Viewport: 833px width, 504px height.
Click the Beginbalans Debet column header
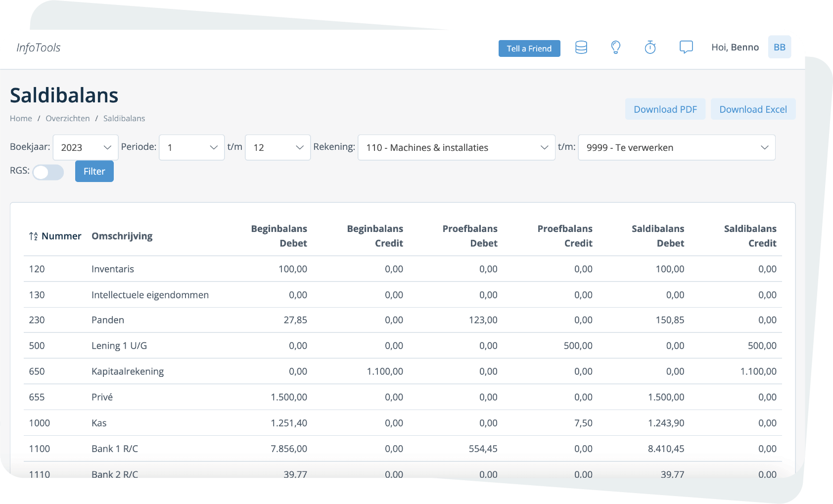(279, 236)
